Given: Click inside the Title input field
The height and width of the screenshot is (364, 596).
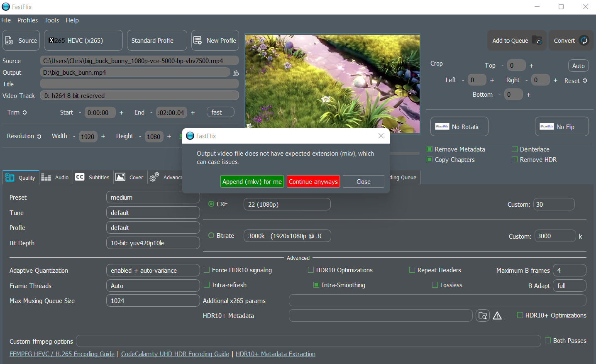Looking at the screenshot, I should click(139, 84).
